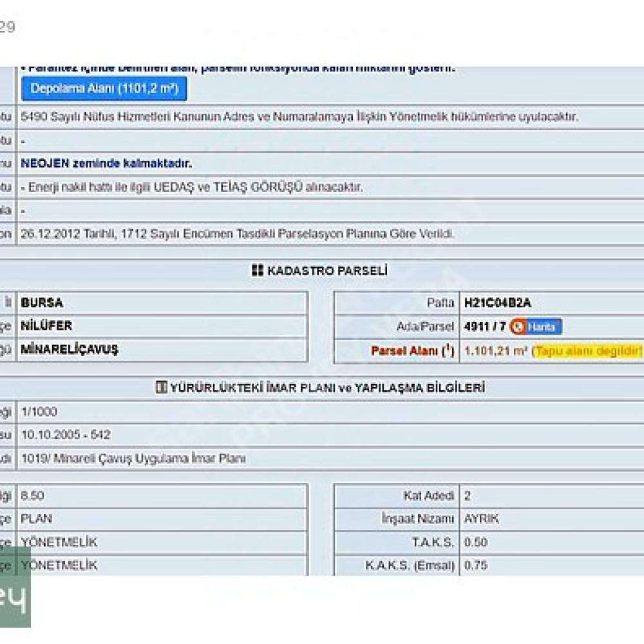Select the 'MİNARELİÇAVUŞ' neighborhood value
Viewport: 644px width, 644px height.
(70, 350)
